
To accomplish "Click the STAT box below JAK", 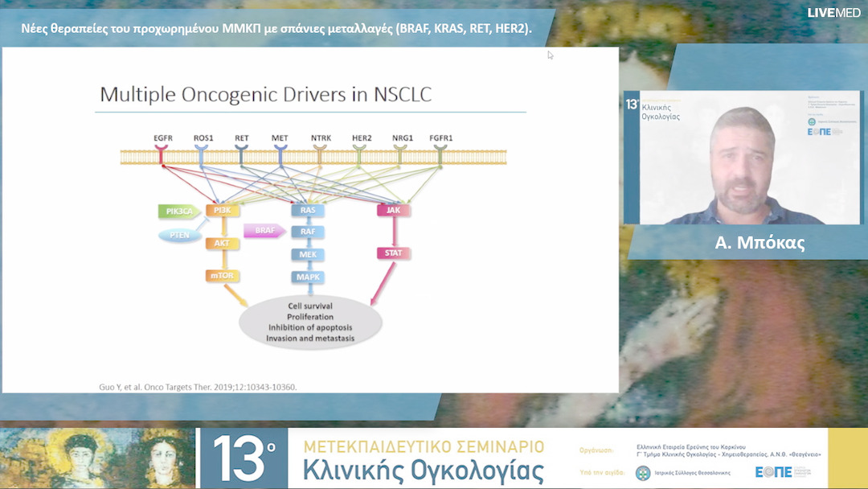I will 393,253.
